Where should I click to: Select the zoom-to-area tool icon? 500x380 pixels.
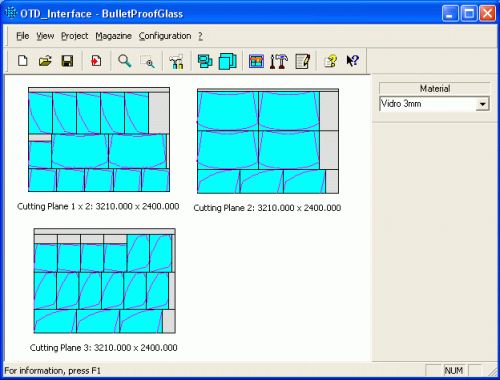tap(147, 62)
